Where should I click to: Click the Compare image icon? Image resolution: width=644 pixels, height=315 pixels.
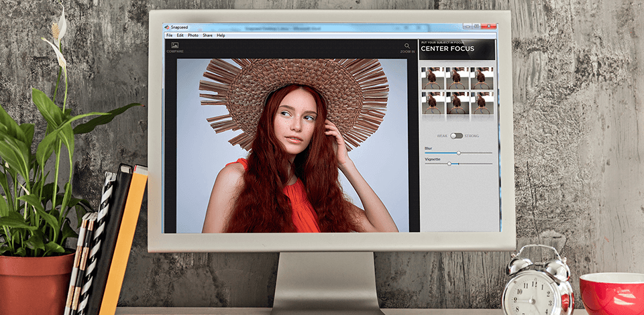click(175, 46)
